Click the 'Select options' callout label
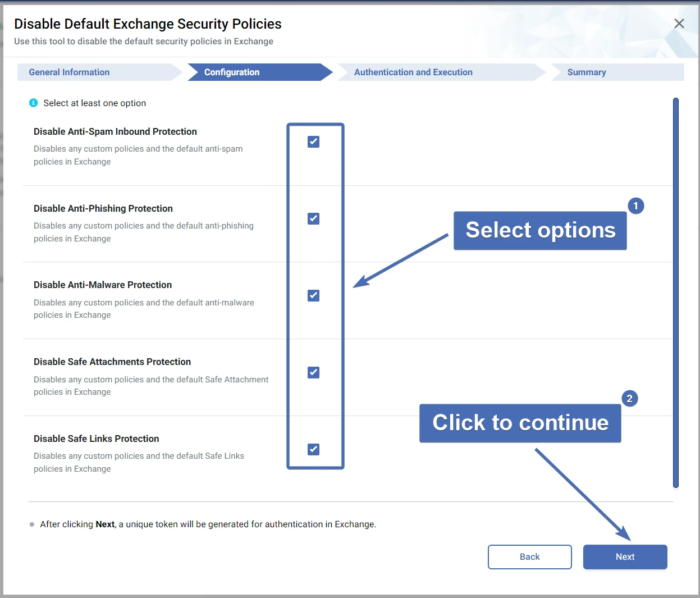Image resolution: width=700 pixels, height=598 pixels. (x=540, y=231)
